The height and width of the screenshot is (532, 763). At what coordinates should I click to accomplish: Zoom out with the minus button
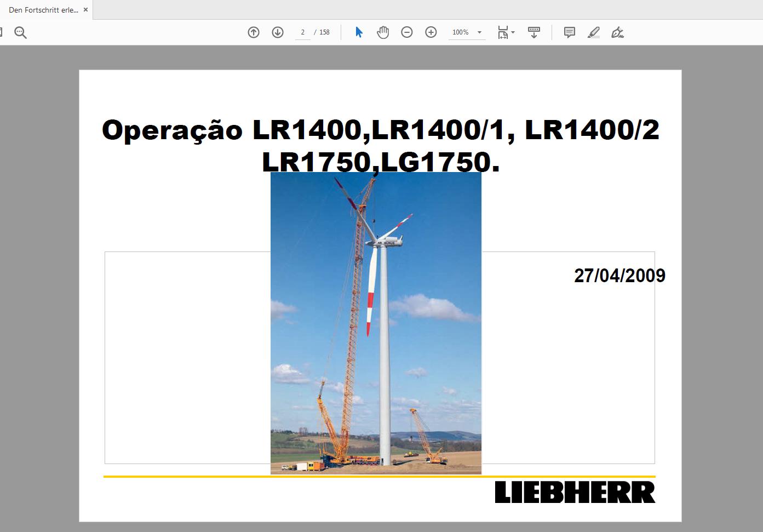click(x=407, y=32)
